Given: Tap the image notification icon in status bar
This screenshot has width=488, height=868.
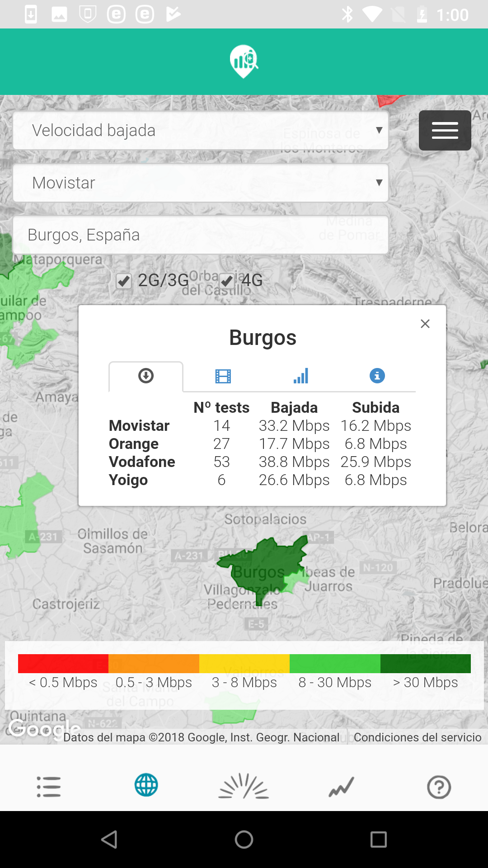Looking at the screenshot, I should click(59, 14).
